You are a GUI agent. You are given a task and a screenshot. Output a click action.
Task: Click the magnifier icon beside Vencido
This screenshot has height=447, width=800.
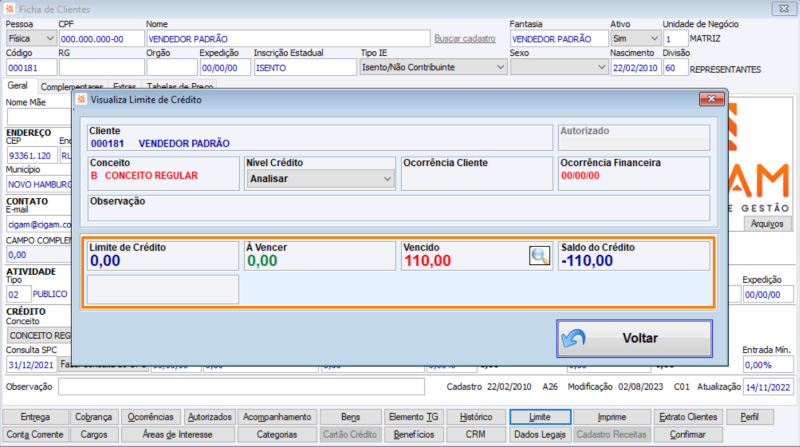(539, 255)
